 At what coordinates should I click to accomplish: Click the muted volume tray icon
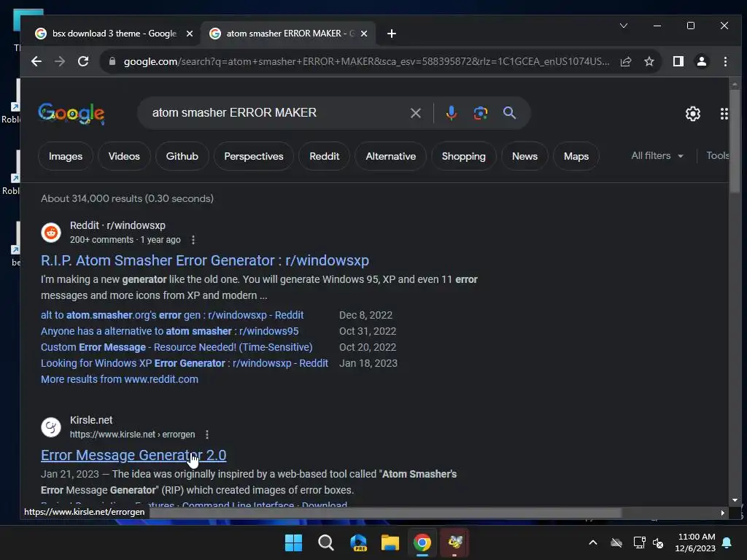click(658, 542)
